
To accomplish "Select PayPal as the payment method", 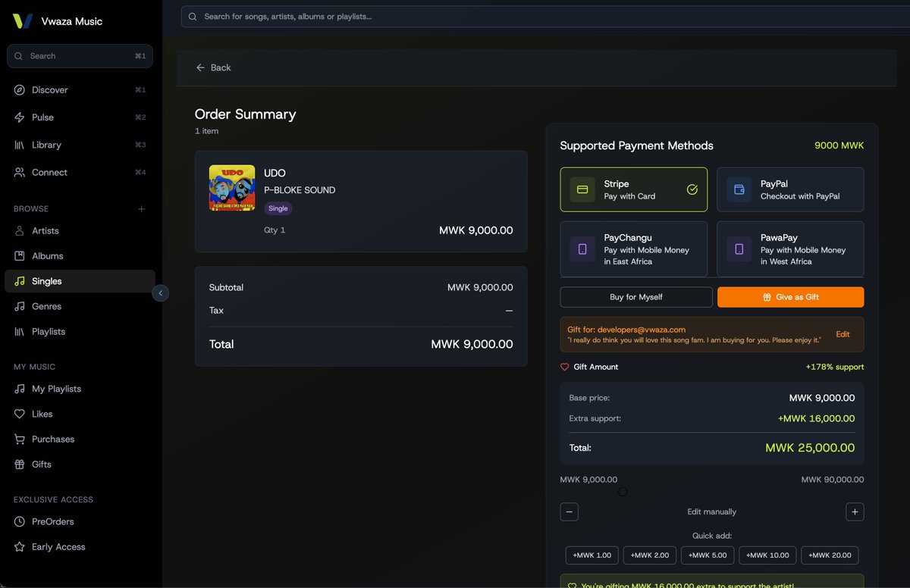I will point(790,189).
